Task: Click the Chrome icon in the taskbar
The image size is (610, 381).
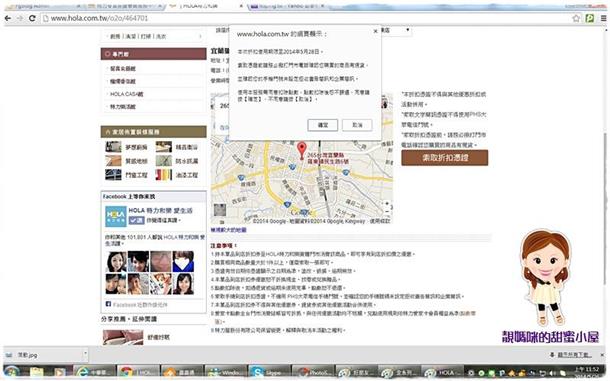Action: click(x=137, y=372)
